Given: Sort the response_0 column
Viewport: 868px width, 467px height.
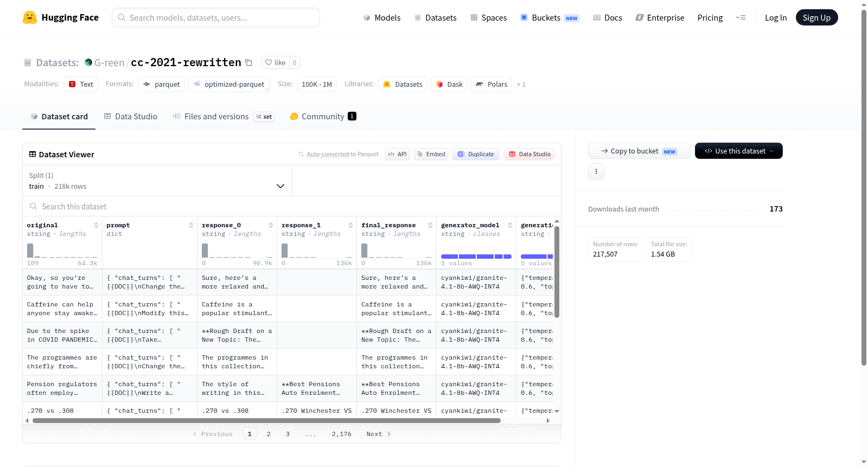Looking at the screenshot, I should pyautogui.click(x=271, y=225).
